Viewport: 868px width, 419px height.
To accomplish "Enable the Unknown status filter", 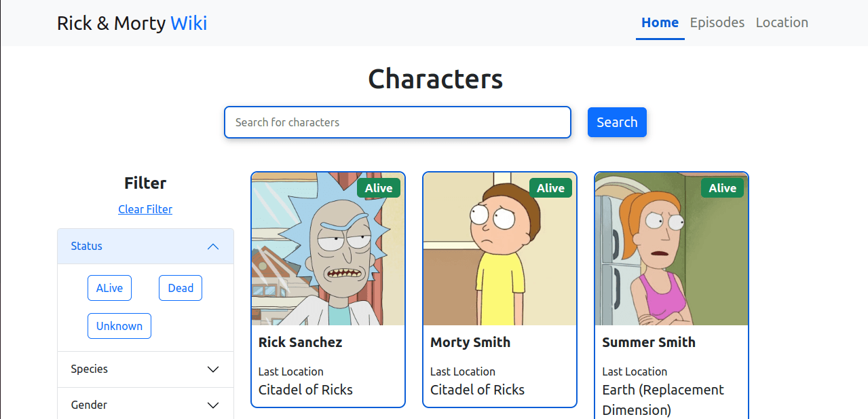I will coord(119,326).
